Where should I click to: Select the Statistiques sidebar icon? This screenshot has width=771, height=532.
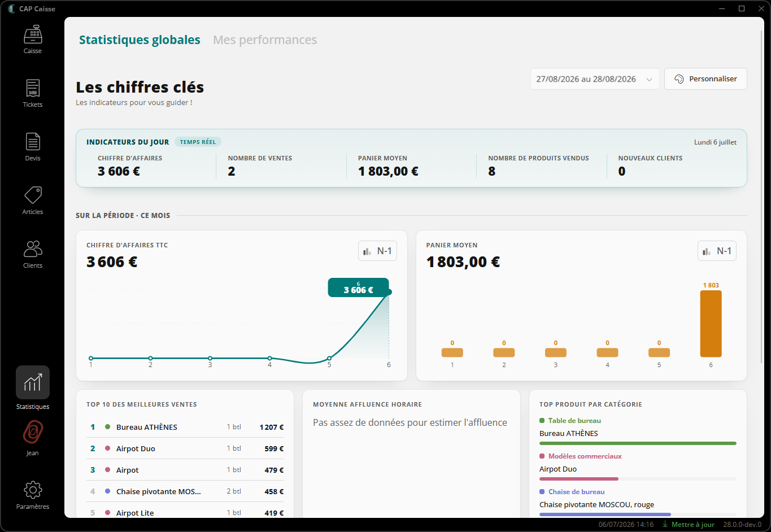(33, 382)
